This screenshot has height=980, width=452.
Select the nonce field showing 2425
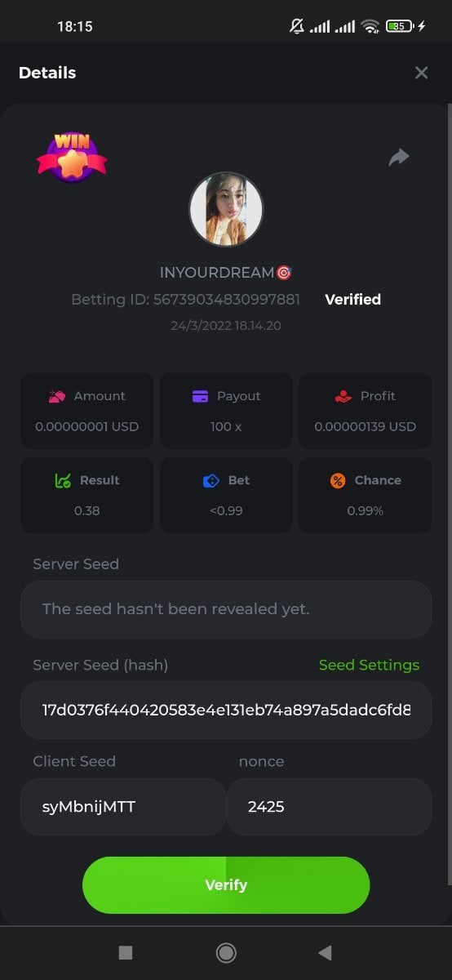tap(329, 807)
